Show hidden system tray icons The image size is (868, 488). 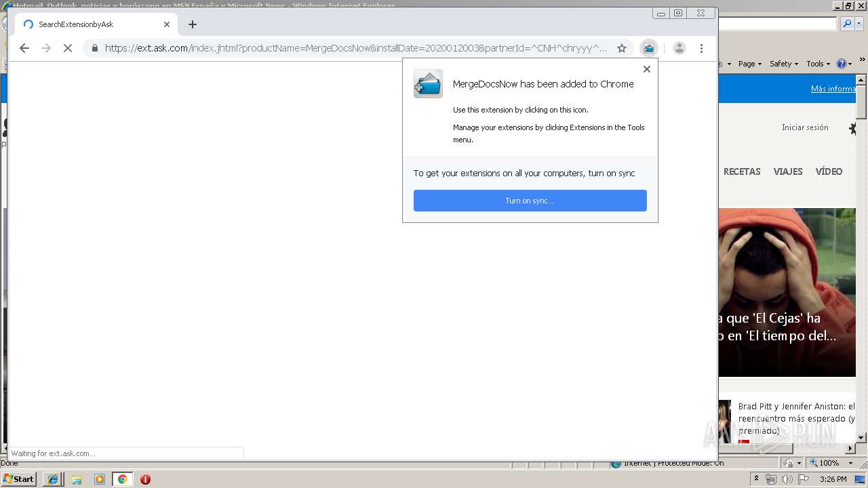(x=756, y=479)
